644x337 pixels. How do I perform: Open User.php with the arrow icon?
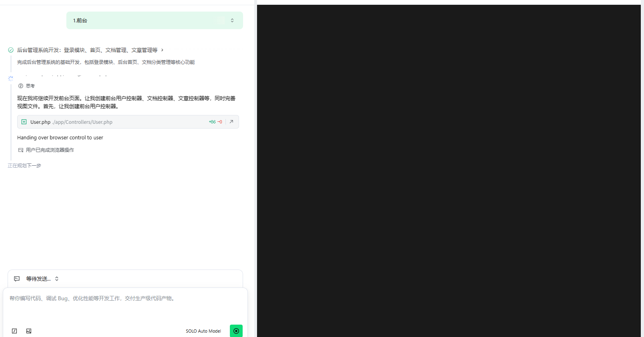click(231, 122)
